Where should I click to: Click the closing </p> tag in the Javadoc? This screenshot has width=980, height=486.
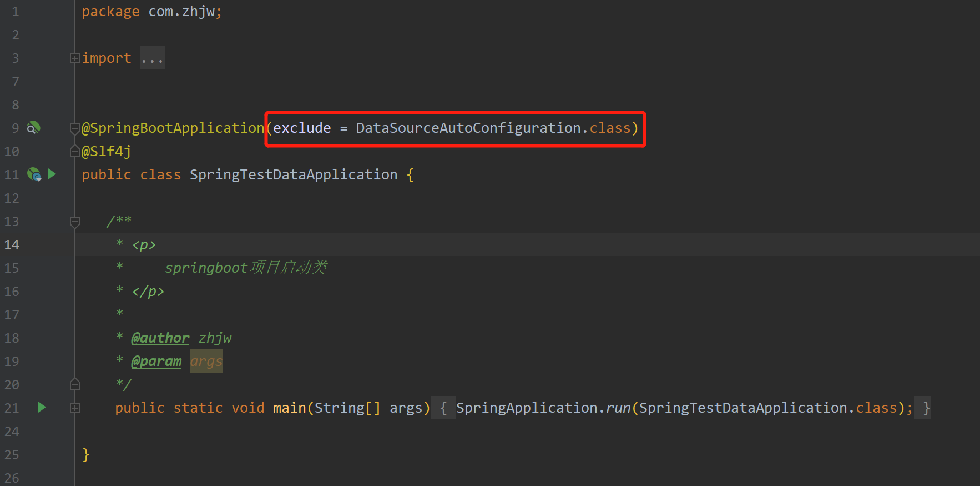click(148, 291)
